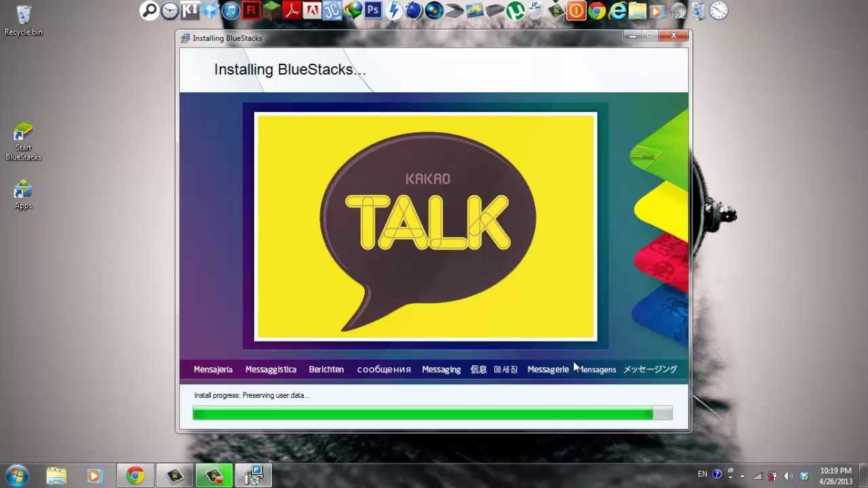868x488 pixels.
Task: Open the camera lens icon in top dock
Action: [x=434, y=10]
